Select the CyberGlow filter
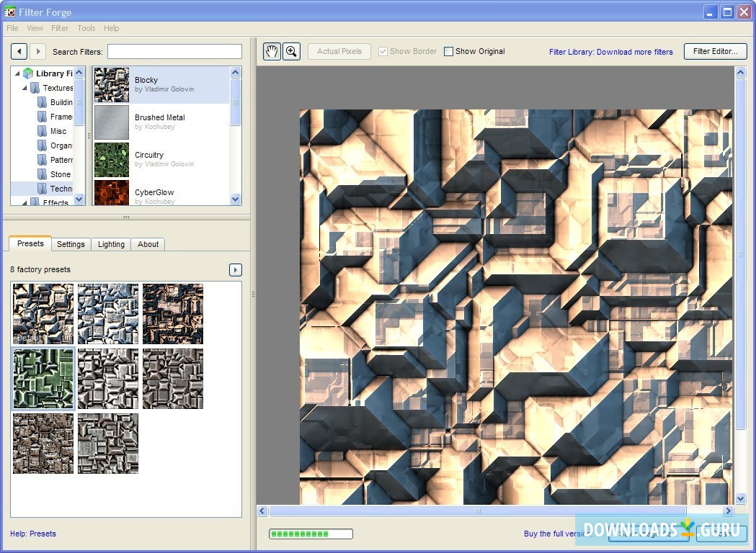The image size is (756, 553). [x=161, y=193]
